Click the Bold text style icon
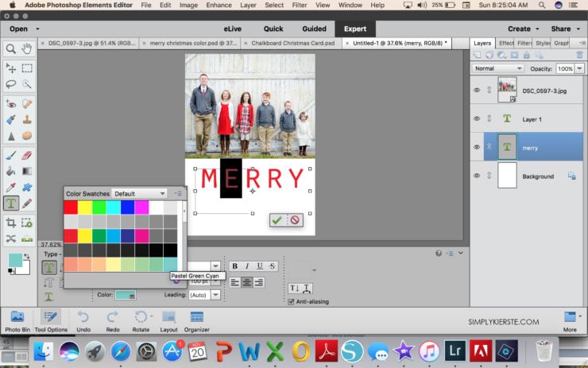This screenshot has width=588, height=368. (234, 266)
